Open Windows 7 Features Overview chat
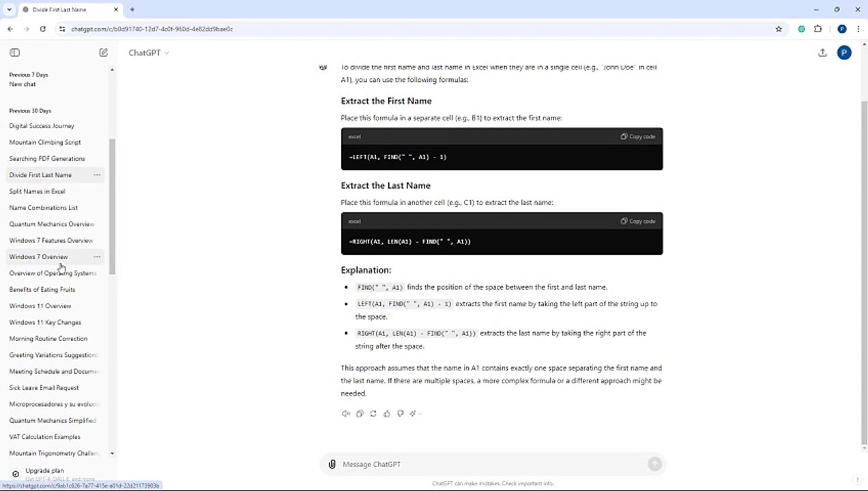868x491 pixels. click(x=51, y=241)
